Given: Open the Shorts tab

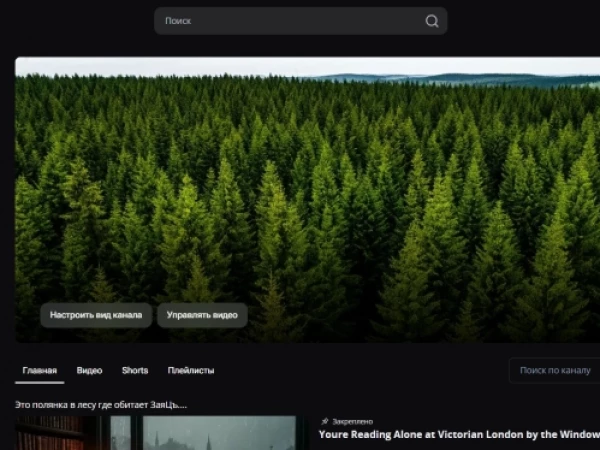Looking at the screenshot, I should tap(135, 370).
